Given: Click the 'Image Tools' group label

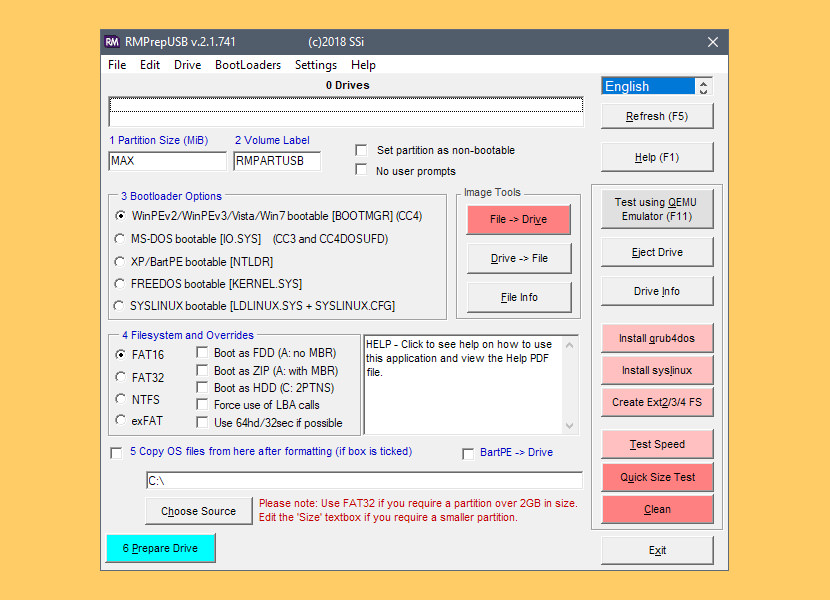Looking at the screenshot, I should coord(492,192).
